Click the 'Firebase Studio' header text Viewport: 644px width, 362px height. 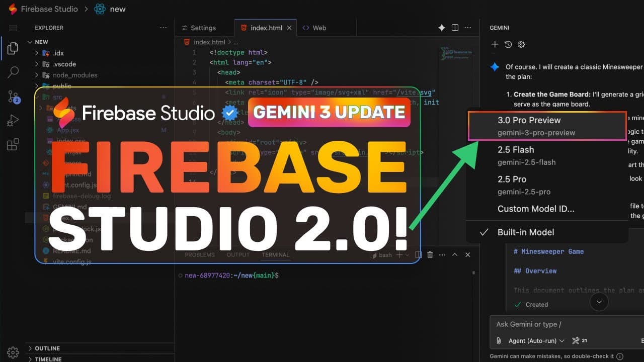[49, 9]
